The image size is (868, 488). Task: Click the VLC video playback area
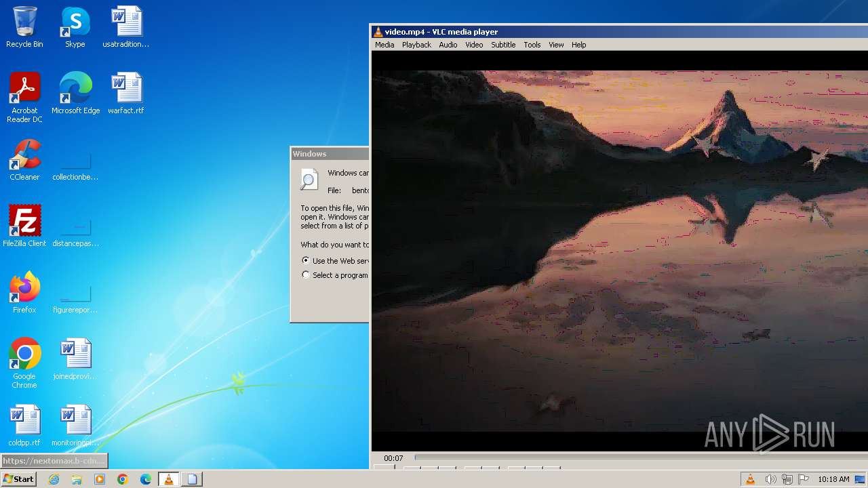pyautogui.click(x=619, y=251)
